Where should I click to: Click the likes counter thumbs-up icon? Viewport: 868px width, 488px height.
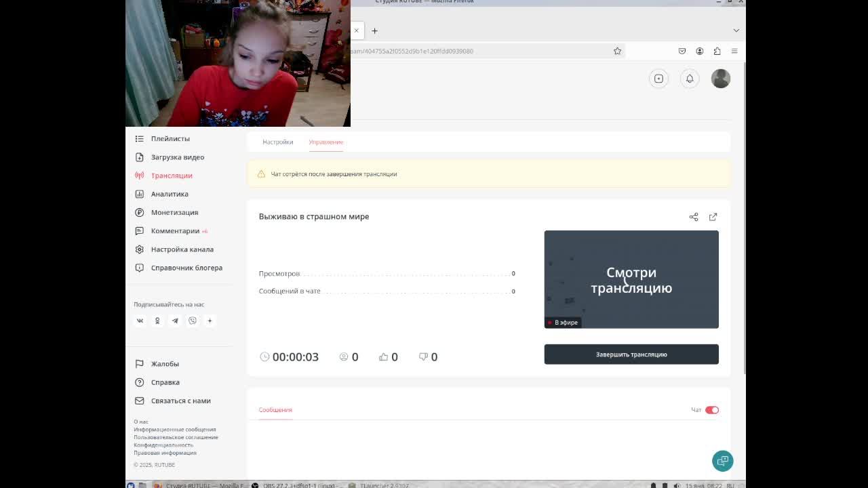pos(383,357)
